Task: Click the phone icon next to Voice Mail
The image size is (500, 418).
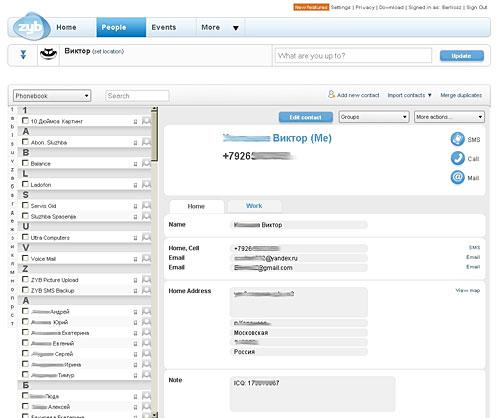Action: coord(135,259)
